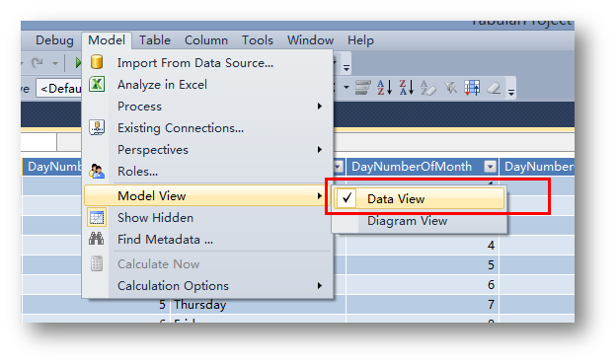Click the stacked rows icon before Sort A to Z
Viewport: 616px width, 364px height.
tap(362, 87)
